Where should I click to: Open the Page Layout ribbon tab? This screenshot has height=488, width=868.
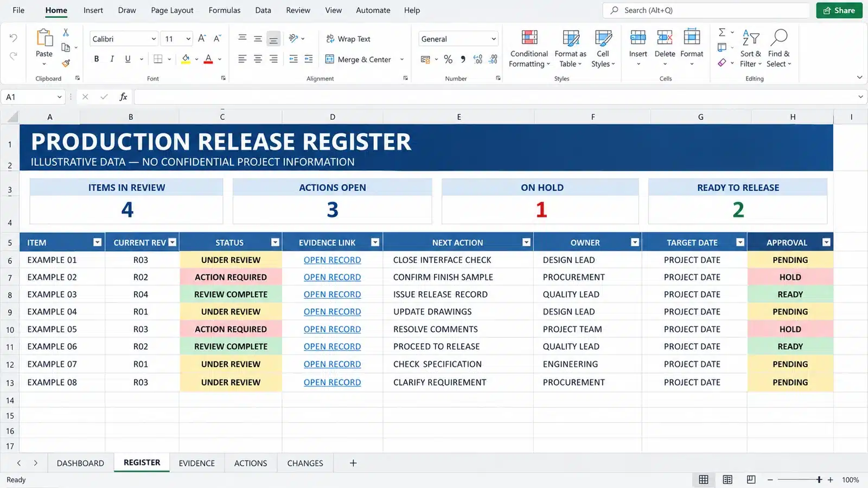172,10
